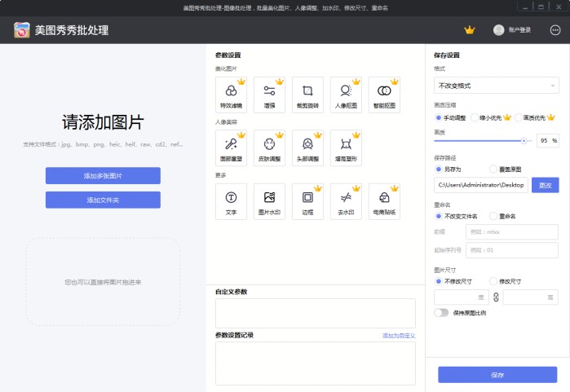
Task: Click the dashed drag-and-drop image area
Action: (x=103, y=282)
